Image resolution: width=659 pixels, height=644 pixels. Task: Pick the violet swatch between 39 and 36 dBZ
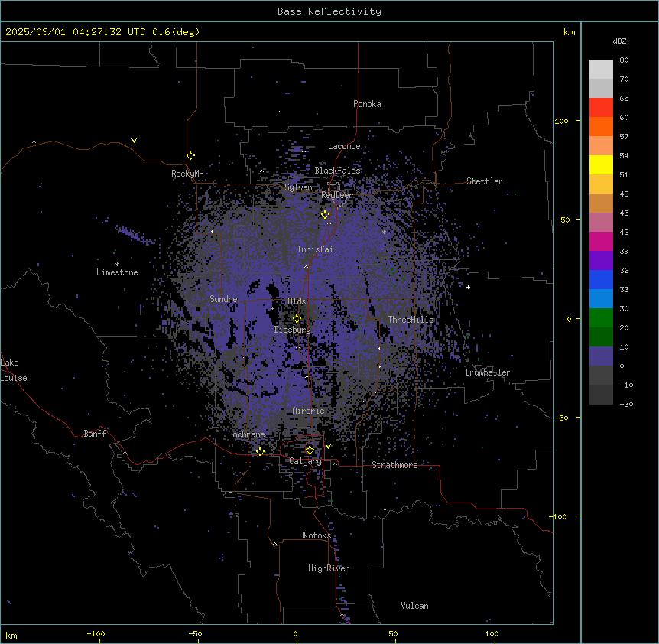601,261
